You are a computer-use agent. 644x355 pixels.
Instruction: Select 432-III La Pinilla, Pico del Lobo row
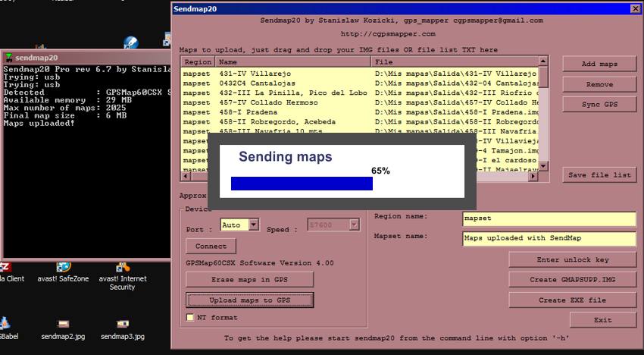(359, 93)
